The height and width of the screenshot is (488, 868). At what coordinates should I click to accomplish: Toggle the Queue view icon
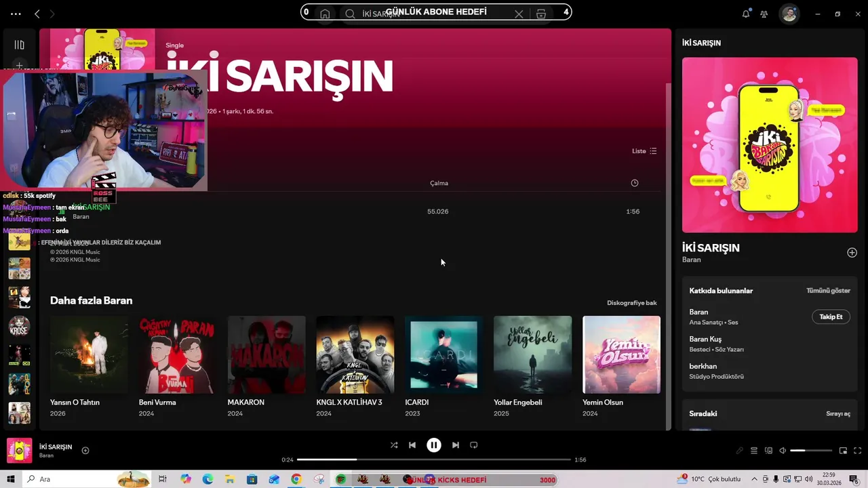pyautogui.click(x=754, y=451)
